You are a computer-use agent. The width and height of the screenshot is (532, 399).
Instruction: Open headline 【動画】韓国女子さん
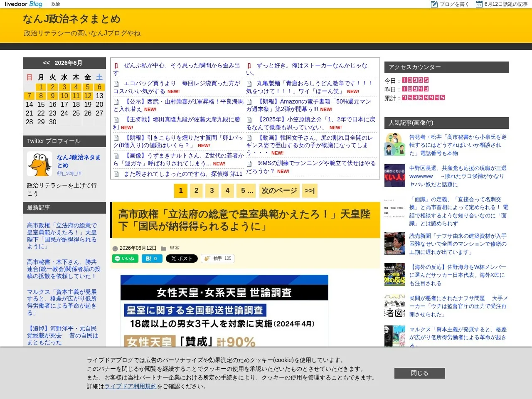tap(310, 145)
